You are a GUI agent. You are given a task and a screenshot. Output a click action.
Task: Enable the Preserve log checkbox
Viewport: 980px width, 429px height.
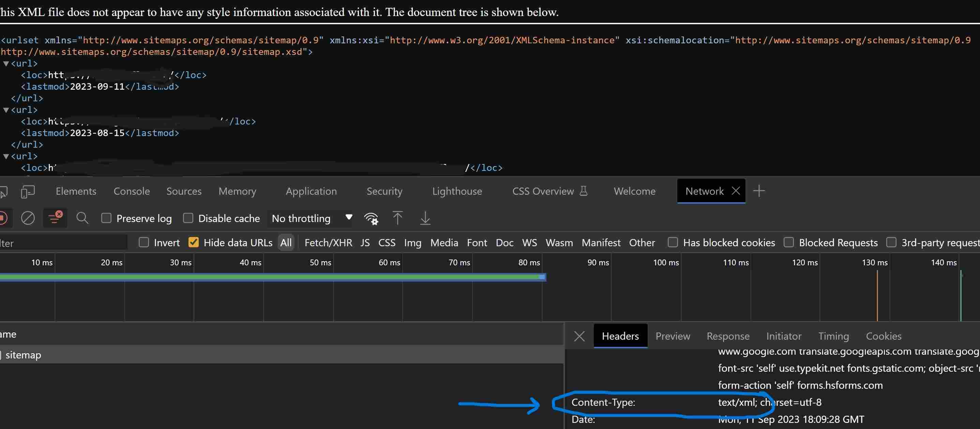click(x=106, y=218)
